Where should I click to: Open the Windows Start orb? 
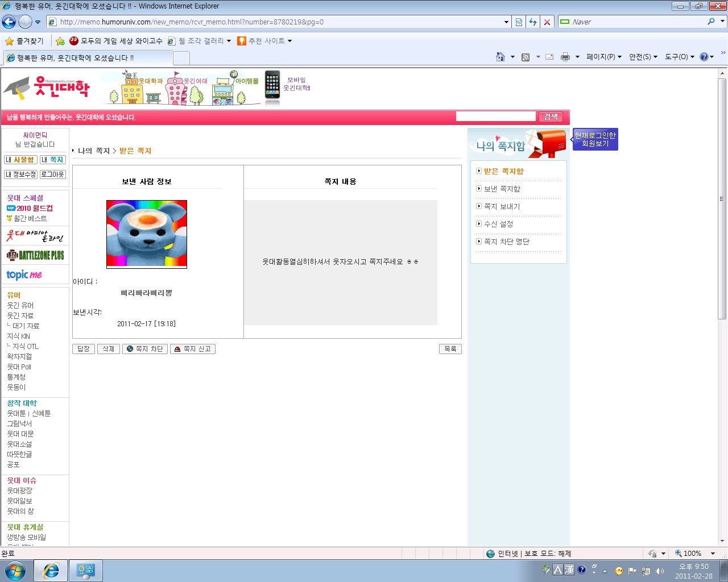point(15,571)
